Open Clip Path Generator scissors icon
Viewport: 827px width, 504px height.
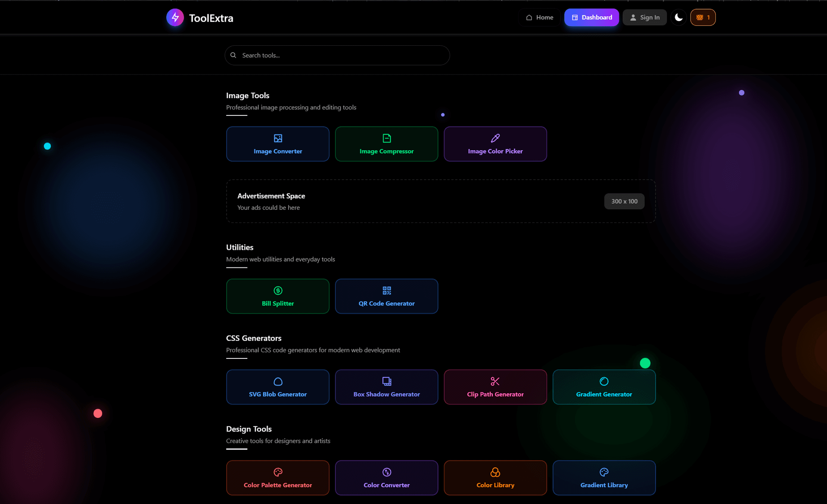[x=495, y=381]
